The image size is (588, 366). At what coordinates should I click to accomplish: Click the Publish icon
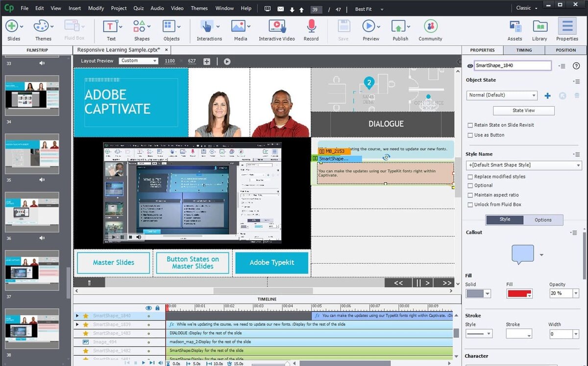[399, 26]
